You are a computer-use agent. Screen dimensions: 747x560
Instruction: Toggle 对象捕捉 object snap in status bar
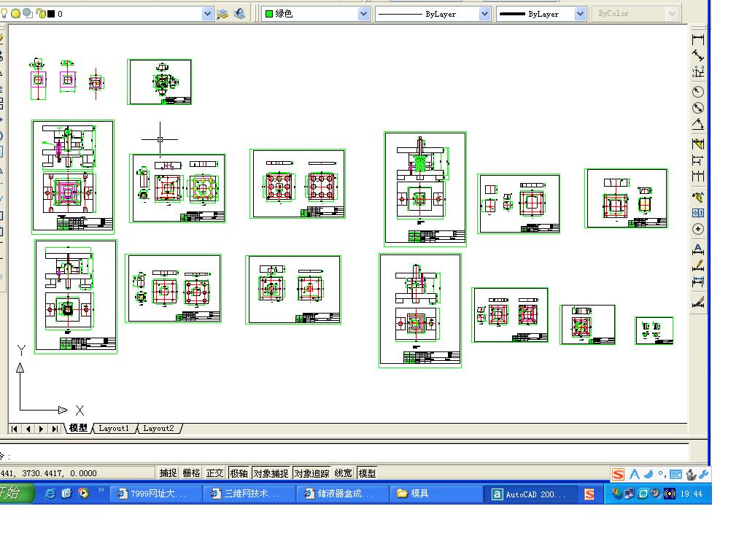[271, 473]
